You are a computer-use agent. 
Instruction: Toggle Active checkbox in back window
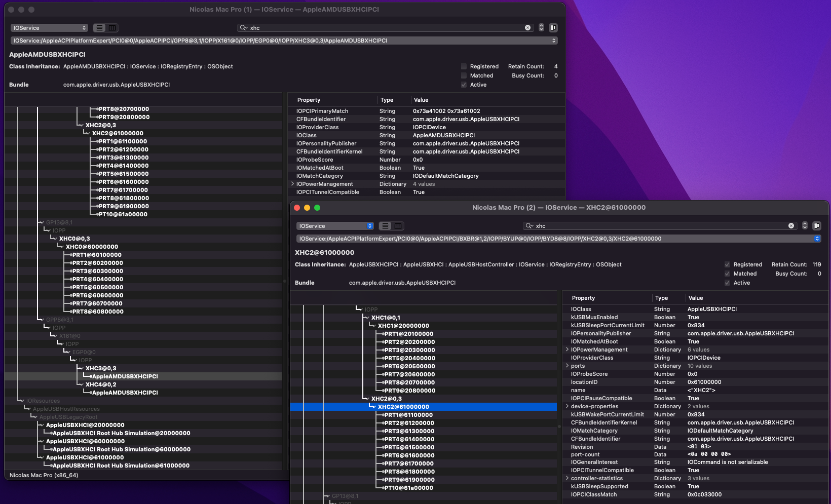point(464,85)
